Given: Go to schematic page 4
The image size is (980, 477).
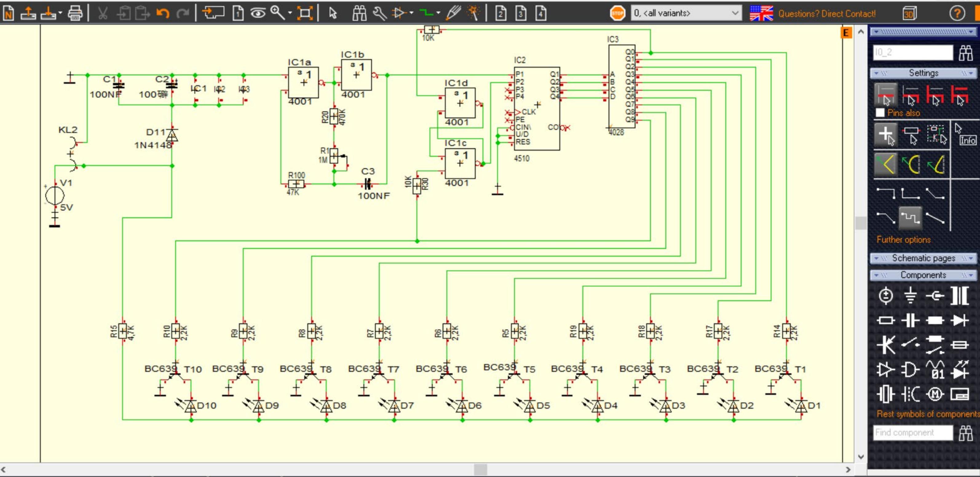Looking at the screenshot, I should pyautogui.click(x=541, y=13).
